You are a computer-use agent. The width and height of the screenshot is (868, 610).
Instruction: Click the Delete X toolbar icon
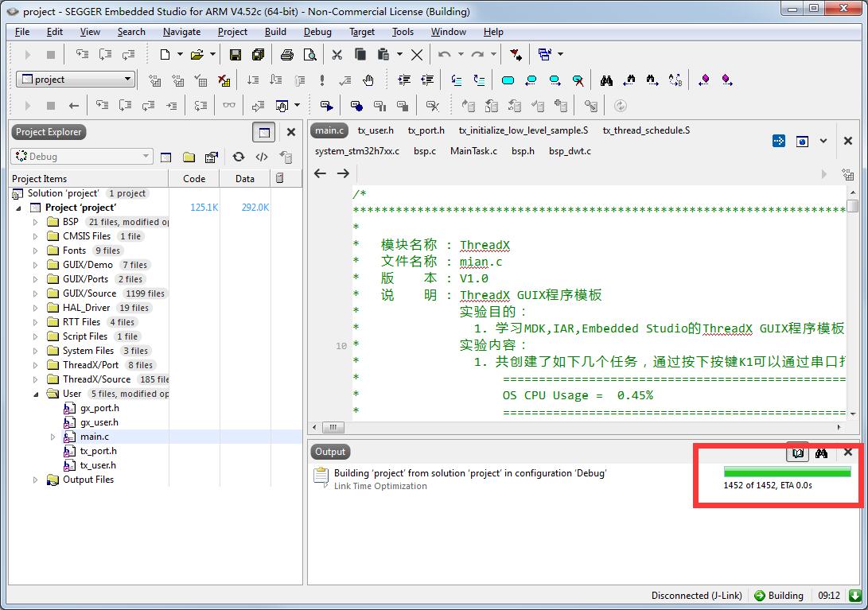pos(418,54)
